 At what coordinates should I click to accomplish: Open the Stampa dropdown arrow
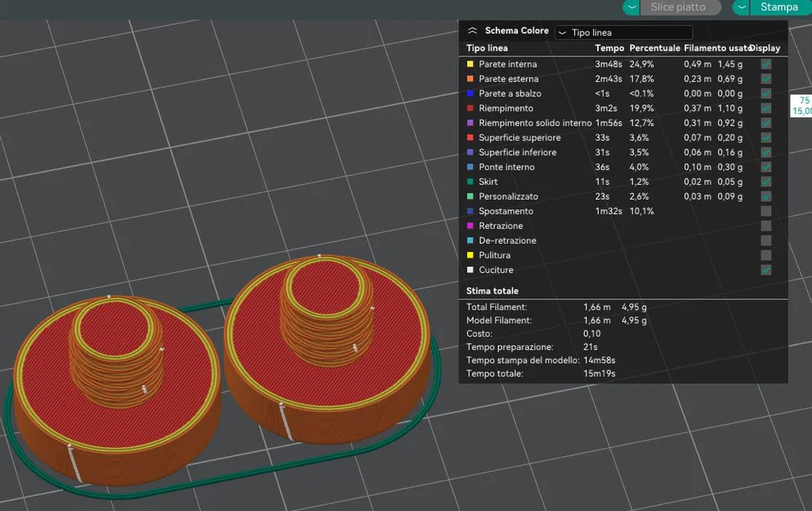[x=741, y=7]
